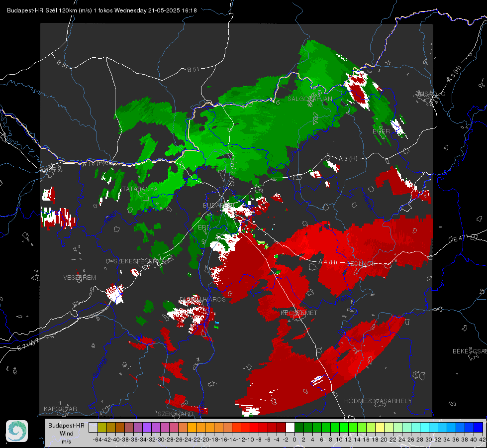Click the SZOLNOK city label
Screen dimensions: 487x448
point(361,264)
